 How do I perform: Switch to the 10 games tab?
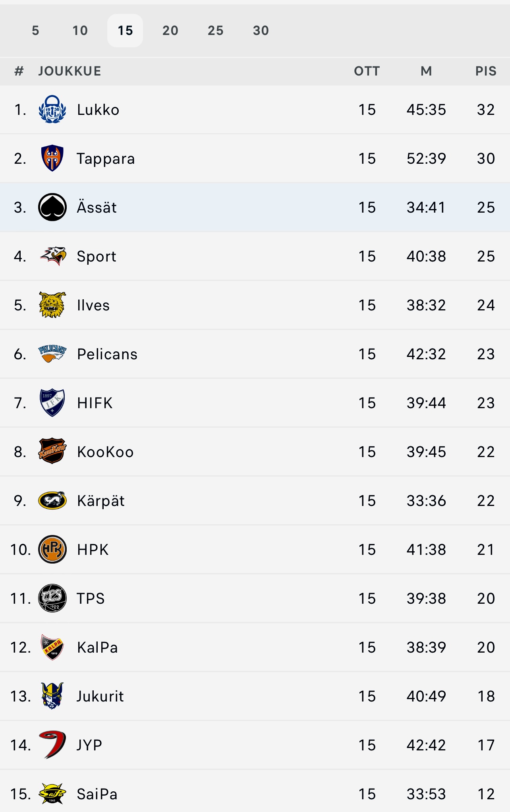(80, 31)
